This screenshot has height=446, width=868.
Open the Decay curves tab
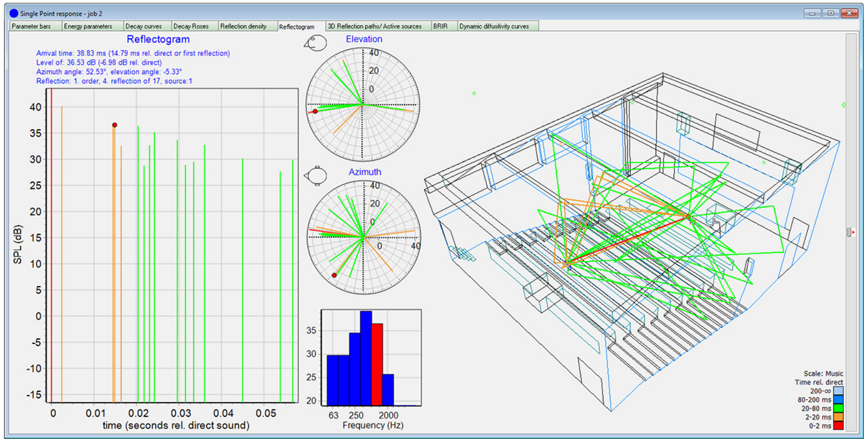pos(143,26)
